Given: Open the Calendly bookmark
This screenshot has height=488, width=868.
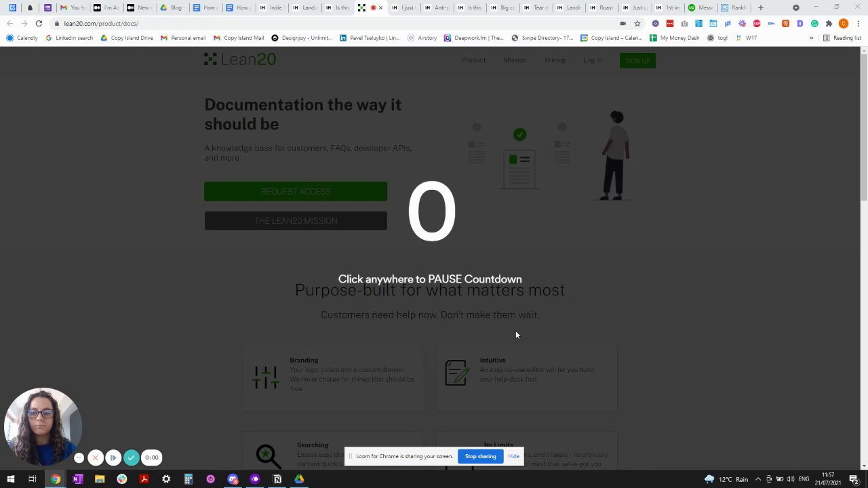Looking at the screenshot, I should 22,38.
